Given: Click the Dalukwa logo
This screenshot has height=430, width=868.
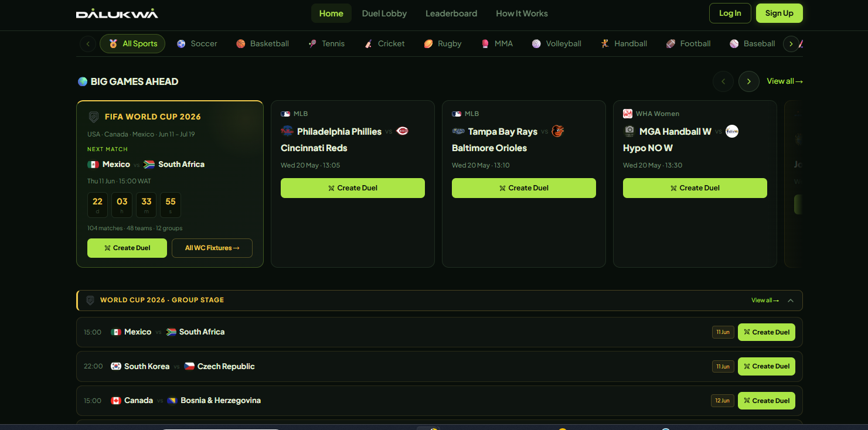Looking at the screenshot, I should point(117,13).
